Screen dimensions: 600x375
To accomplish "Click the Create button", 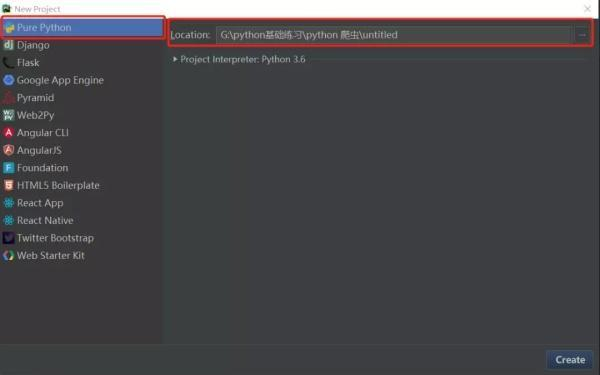I will tap(570, 360).
